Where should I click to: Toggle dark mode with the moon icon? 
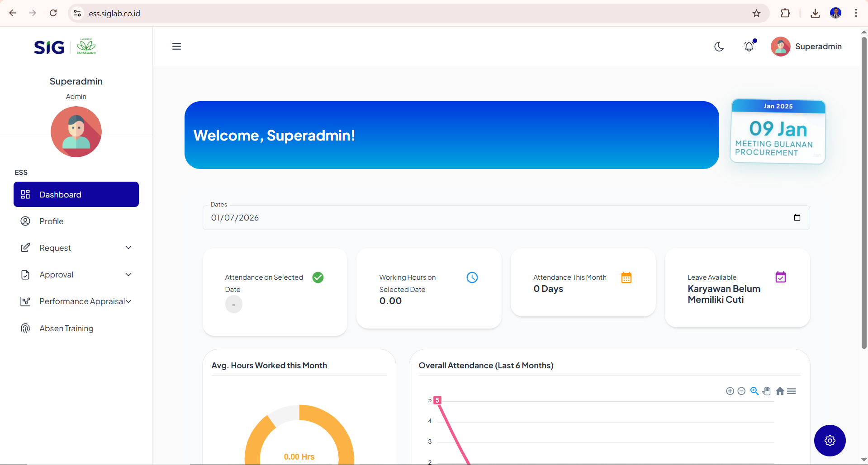[x=719, y=47]
